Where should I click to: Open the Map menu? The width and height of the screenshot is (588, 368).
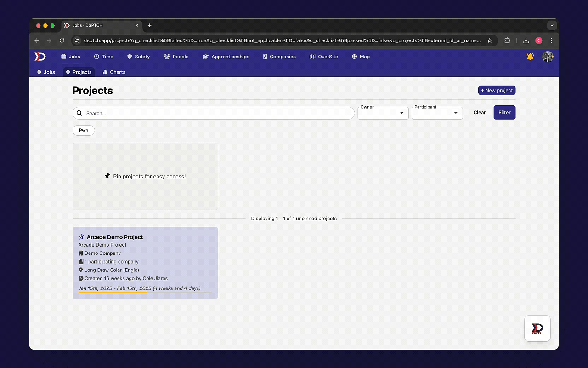pos(361,57)
